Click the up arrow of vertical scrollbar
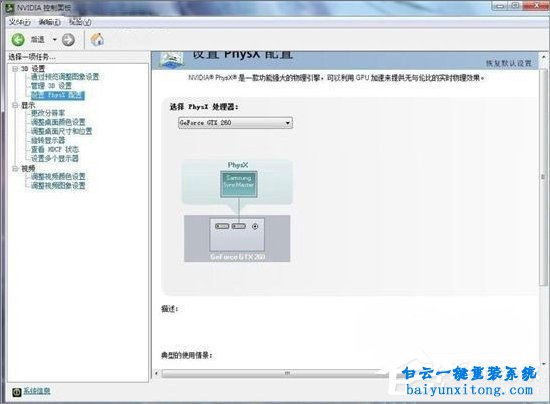The width and height of the screenshot is (550, 404). (544, 56)
